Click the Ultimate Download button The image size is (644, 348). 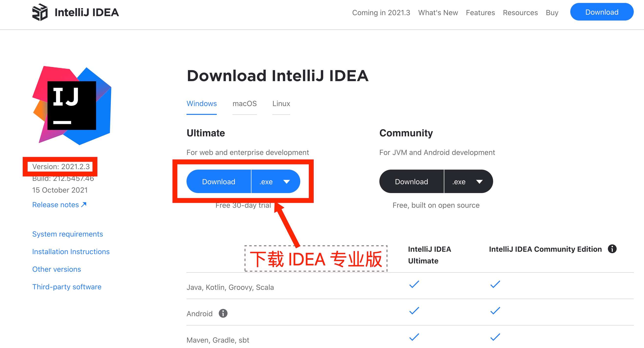218,182
